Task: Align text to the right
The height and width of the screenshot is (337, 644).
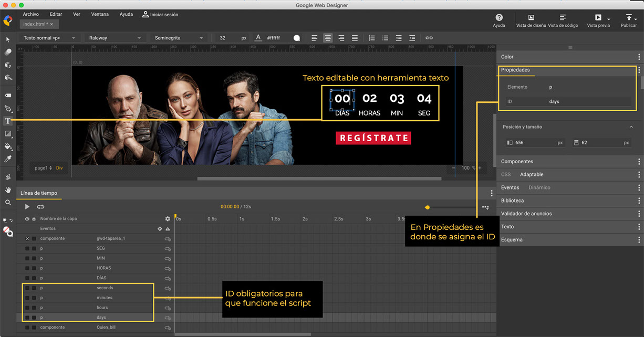Action: (341, 38)
